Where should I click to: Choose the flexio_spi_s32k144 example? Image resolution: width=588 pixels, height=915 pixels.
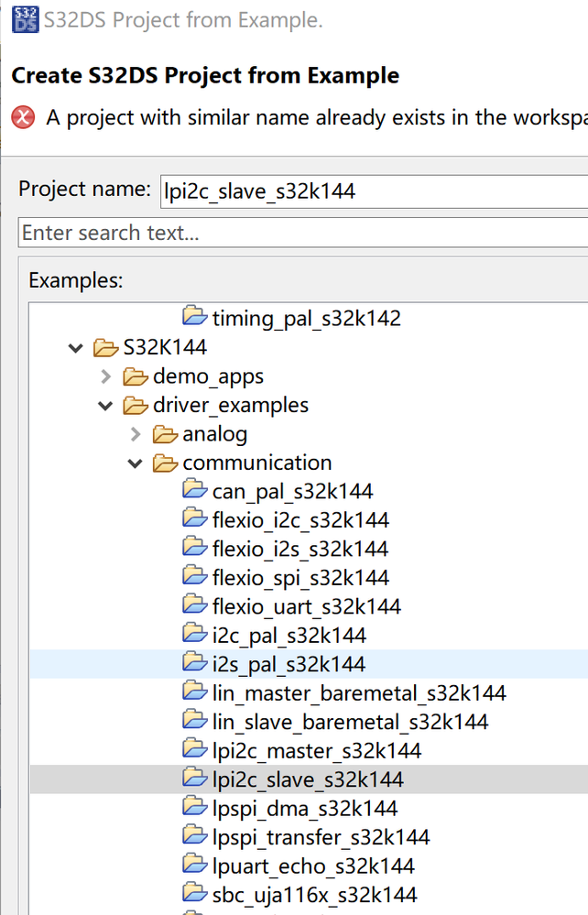[x=301, y=578]
